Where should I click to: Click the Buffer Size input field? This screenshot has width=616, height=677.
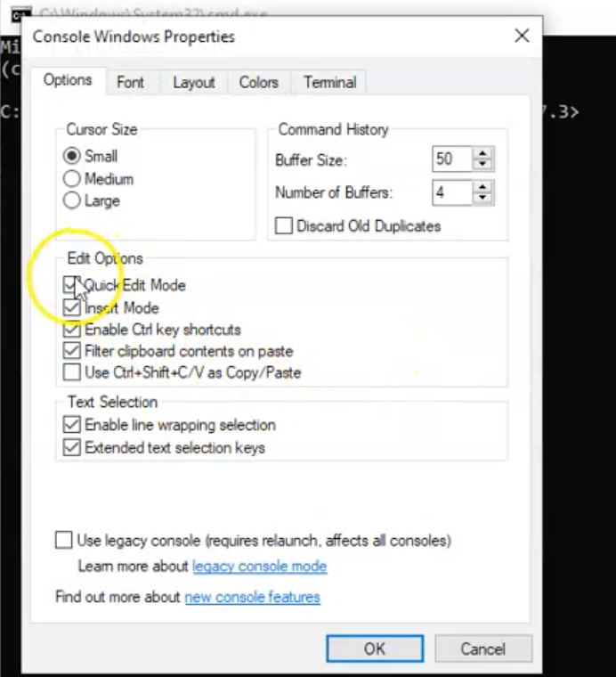450,160
